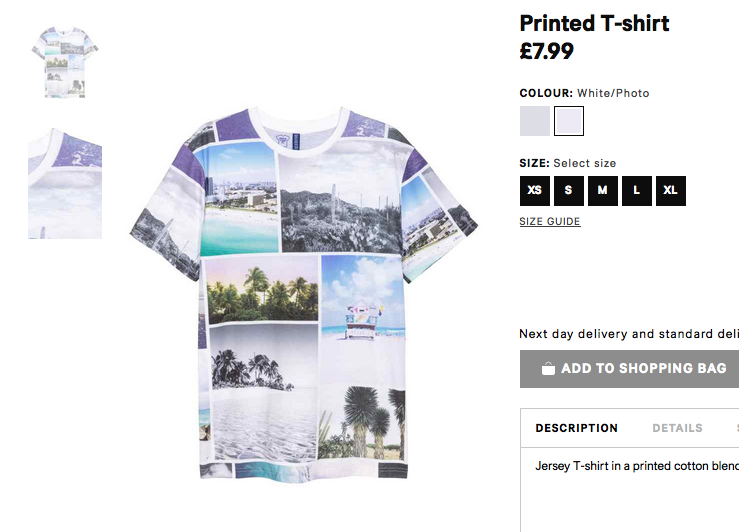The width and height of the screenshot is (739, 532).
Task: Click the Jersey T-shirt description text
Action: point(637,466)
